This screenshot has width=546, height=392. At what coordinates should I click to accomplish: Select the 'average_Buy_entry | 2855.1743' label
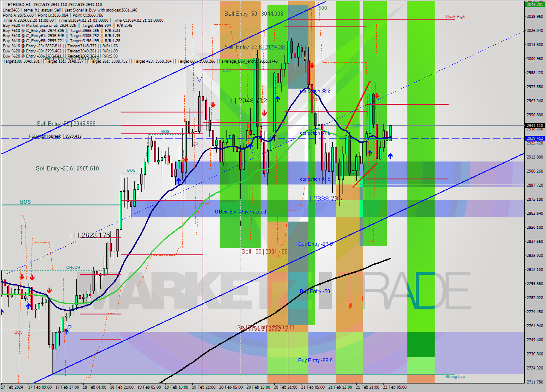click(249, 61)
